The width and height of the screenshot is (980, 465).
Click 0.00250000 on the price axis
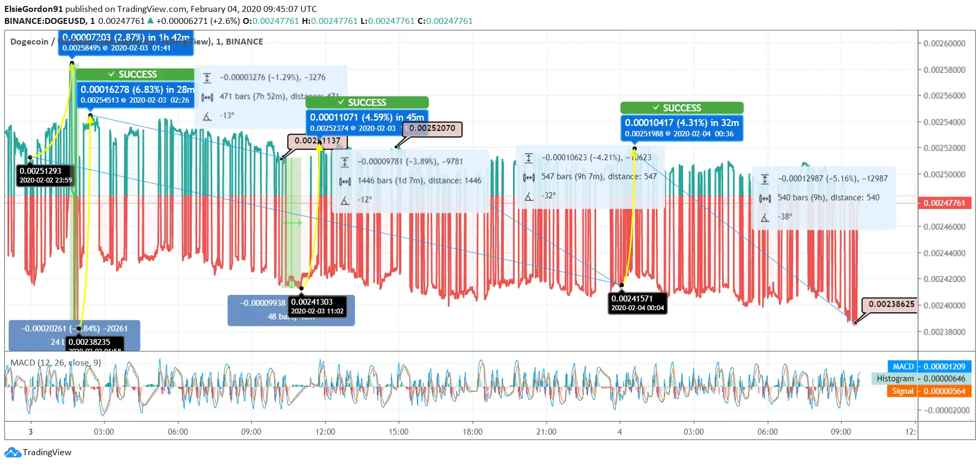click(944, 174)
